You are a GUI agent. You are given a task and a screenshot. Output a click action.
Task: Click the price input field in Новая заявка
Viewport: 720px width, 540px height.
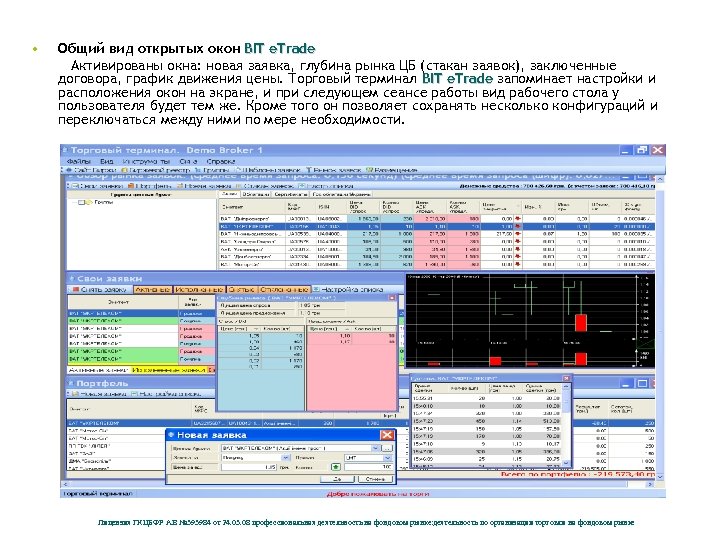[249, 467]
